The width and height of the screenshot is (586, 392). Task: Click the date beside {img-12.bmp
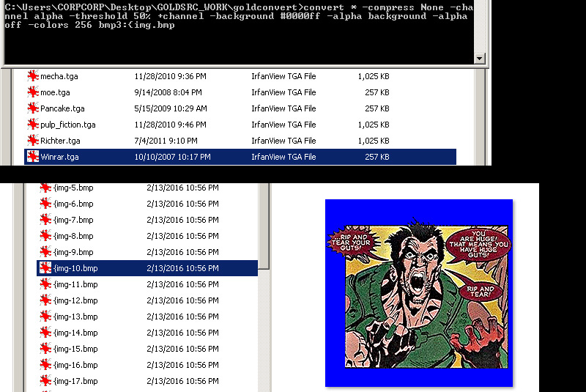point(182,300)
